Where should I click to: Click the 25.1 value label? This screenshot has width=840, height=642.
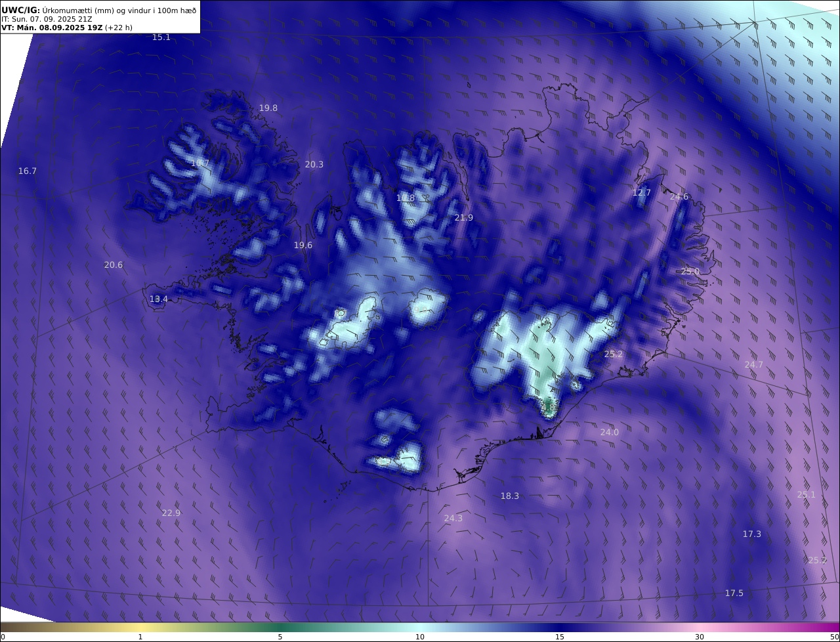point(807,494)
